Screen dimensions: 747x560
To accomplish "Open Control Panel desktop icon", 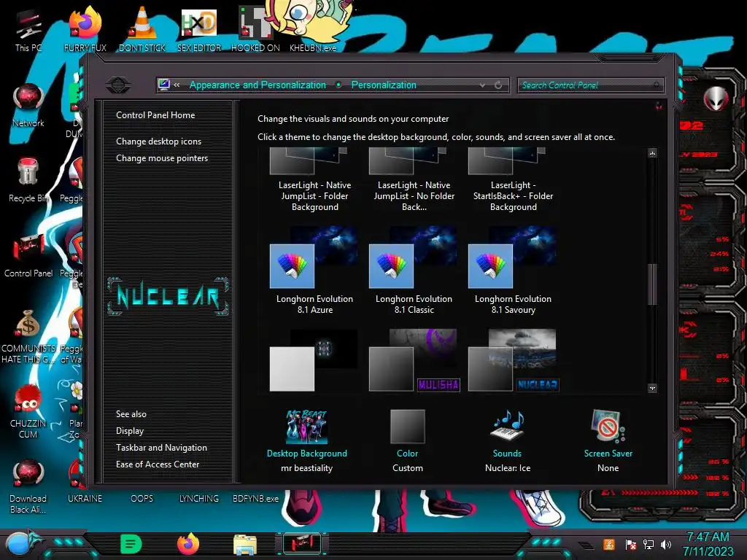I will click(x=28, y=254).
